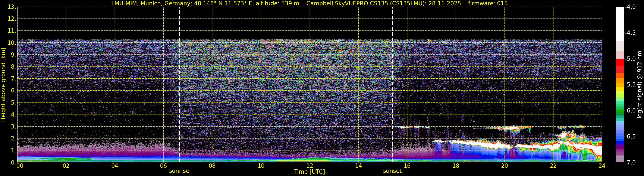Click the '5.' height axis tick label

[x=13, y=103]
